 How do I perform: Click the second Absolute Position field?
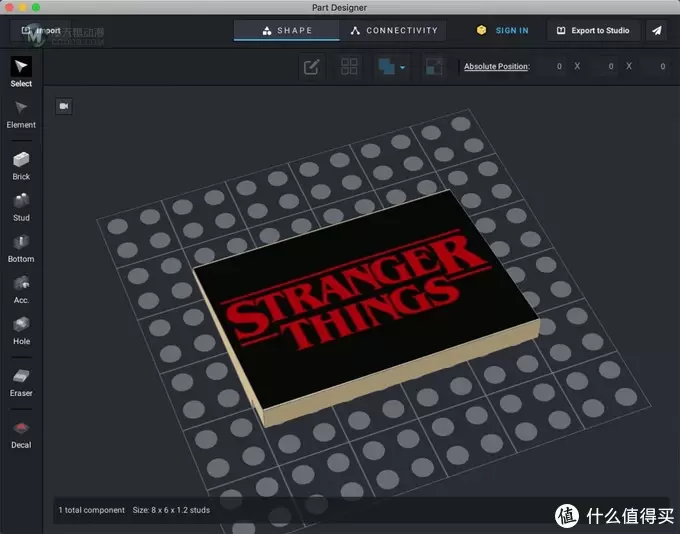tap(603, 66)
